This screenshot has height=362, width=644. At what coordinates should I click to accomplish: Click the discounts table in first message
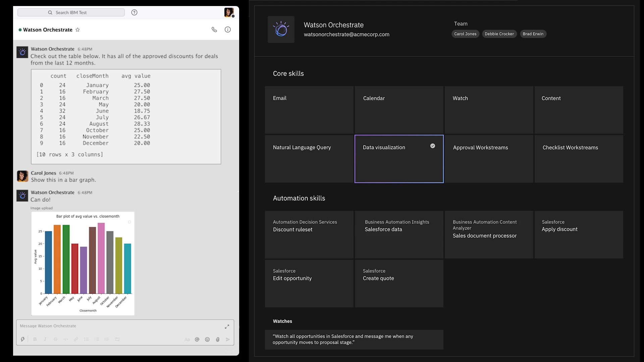click(x=126, y=117)
